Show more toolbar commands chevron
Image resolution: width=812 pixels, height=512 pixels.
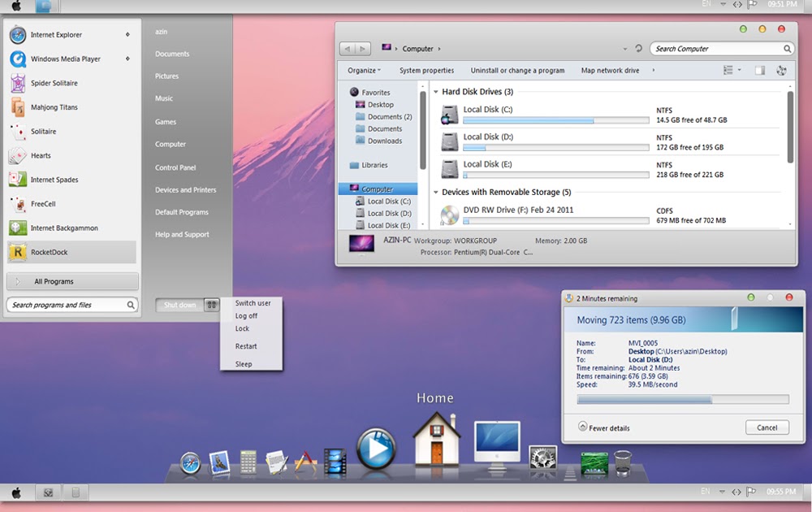click(654, 71)
